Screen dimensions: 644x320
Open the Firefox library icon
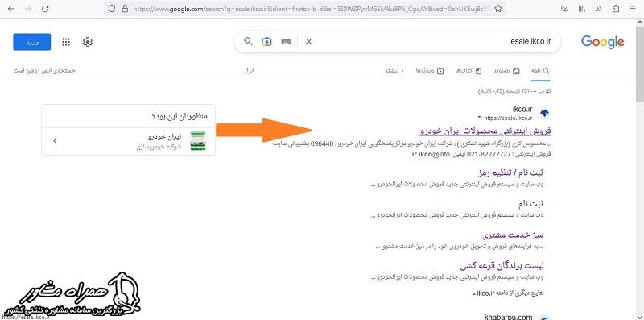pyautogui.click(x=582, y=9)
